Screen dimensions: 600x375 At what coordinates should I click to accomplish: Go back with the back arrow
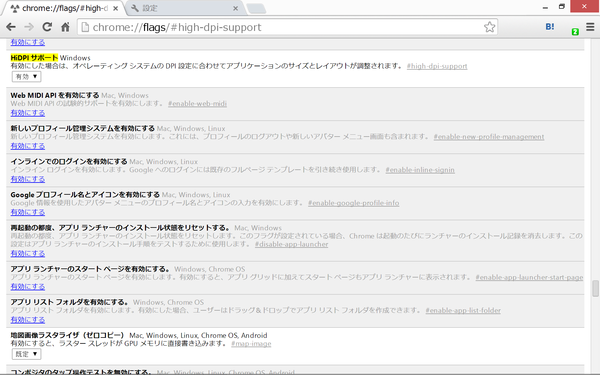(11, 27)
